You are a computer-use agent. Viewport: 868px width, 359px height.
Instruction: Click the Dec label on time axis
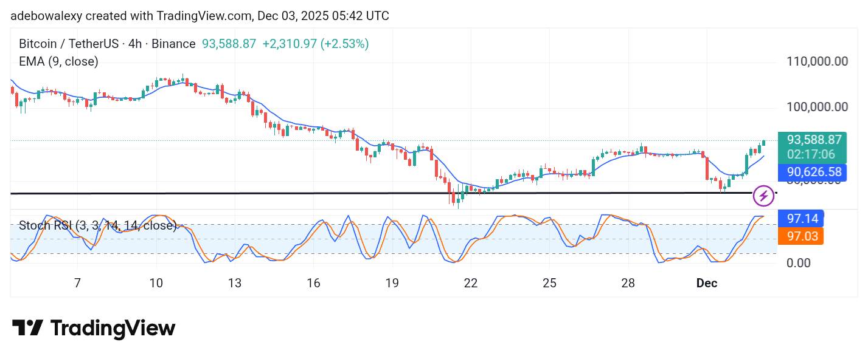point(707,283)
